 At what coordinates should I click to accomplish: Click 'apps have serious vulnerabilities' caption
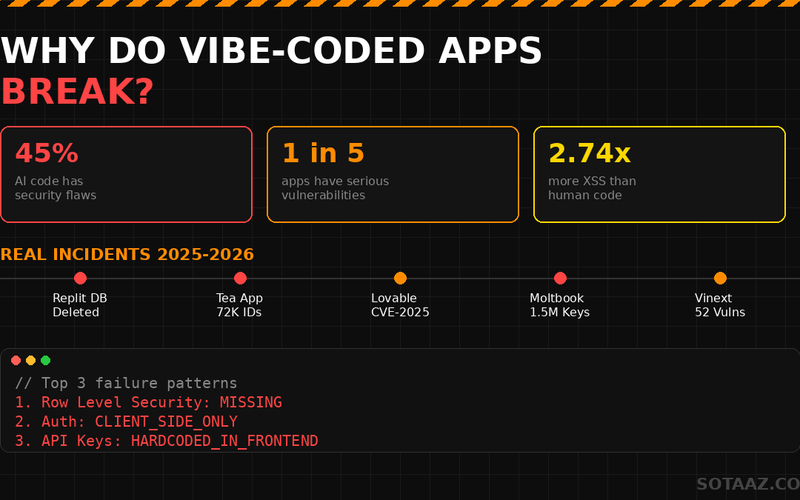tap(335, 188)
